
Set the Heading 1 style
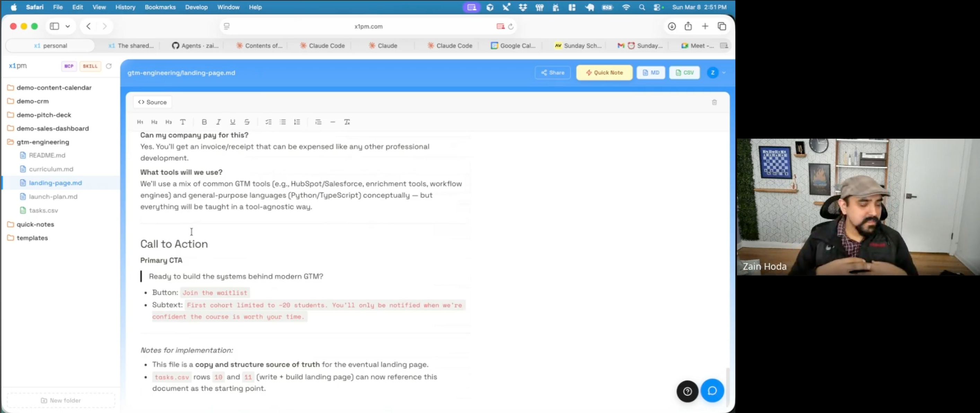point(140,122)
